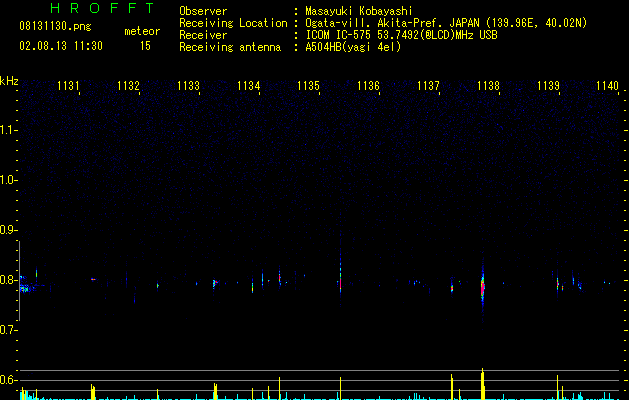The height and width of the screenshot is (400, 629).
Task: Select the Ogata-vill. Akita-Pref. JAPAN location text
Action: pyautogui.click(x=446, y=23)
